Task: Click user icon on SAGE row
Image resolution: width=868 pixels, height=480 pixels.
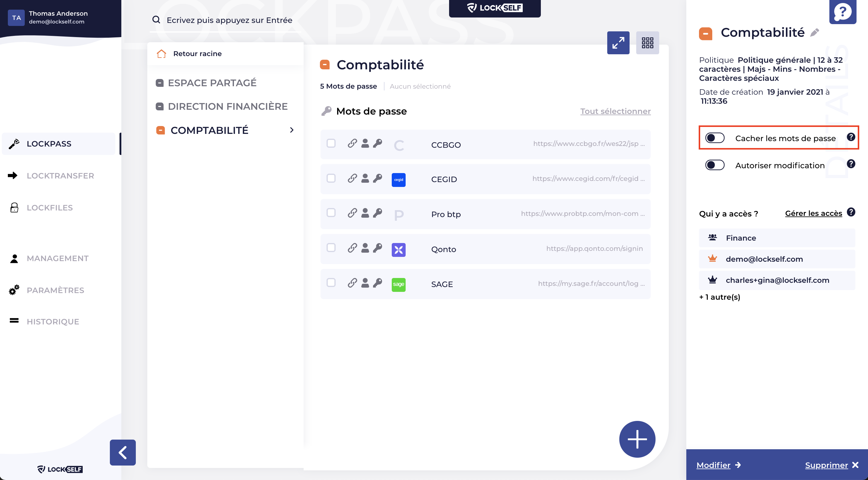Action: [x=365, y=283]
